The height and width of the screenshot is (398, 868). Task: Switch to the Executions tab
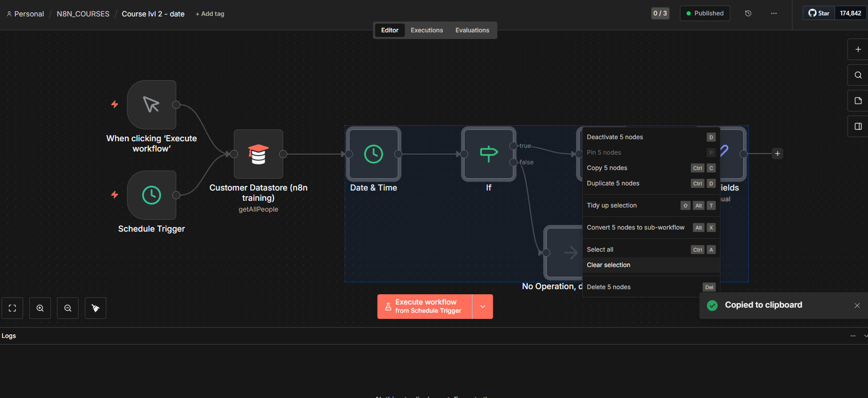(x=427, y=30)
